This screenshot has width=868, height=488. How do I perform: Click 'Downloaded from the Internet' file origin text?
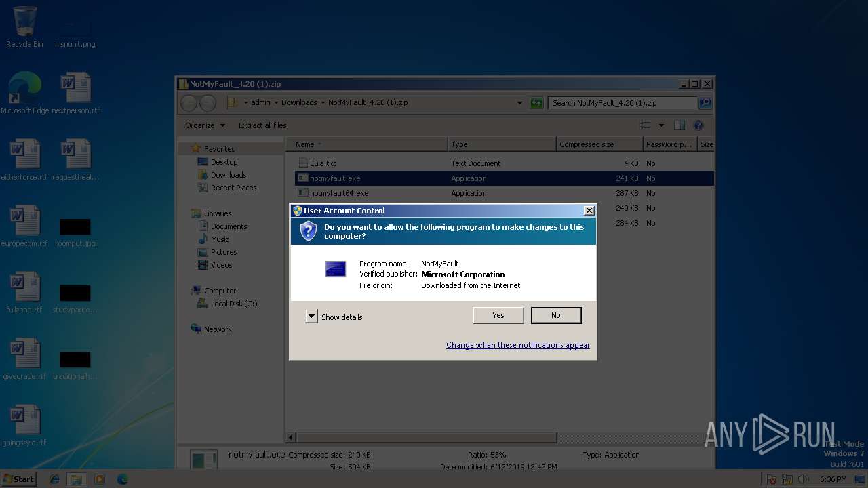(471, 285)
